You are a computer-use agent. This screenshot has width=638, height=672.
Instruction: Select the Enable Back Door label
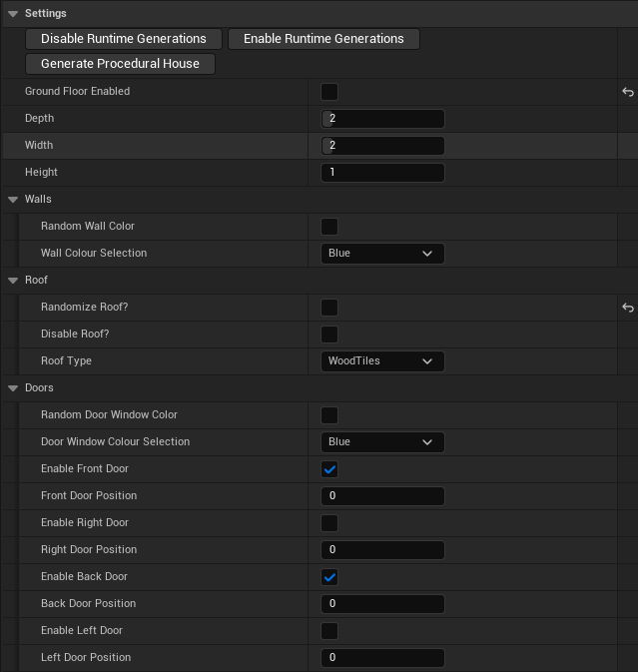pos(85,577)
